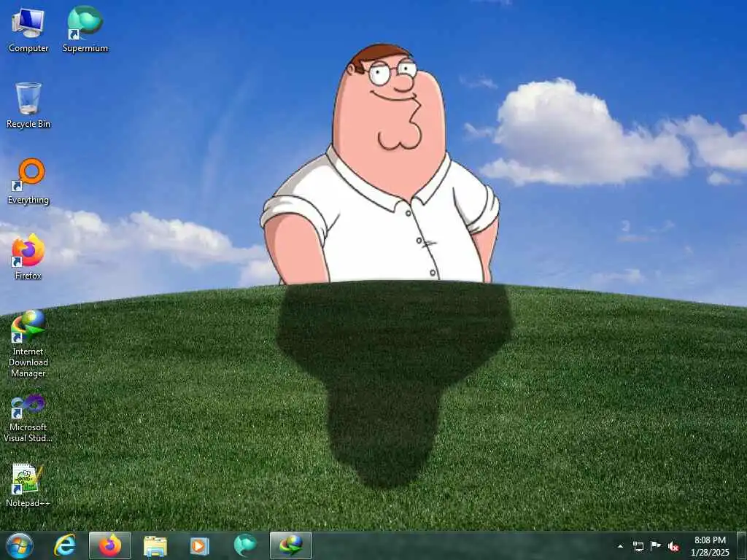Click the Show desktop button

coord(742,545)
